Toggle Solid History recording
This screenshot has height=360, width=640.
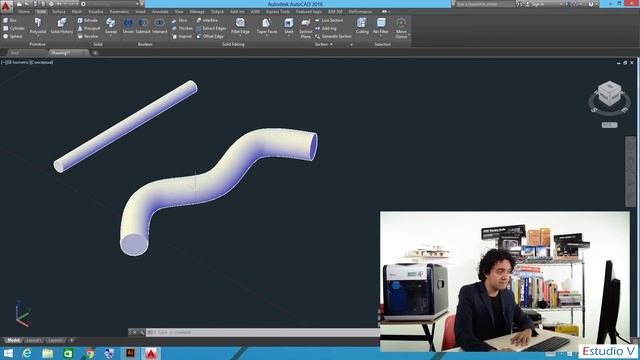(62, 26)
